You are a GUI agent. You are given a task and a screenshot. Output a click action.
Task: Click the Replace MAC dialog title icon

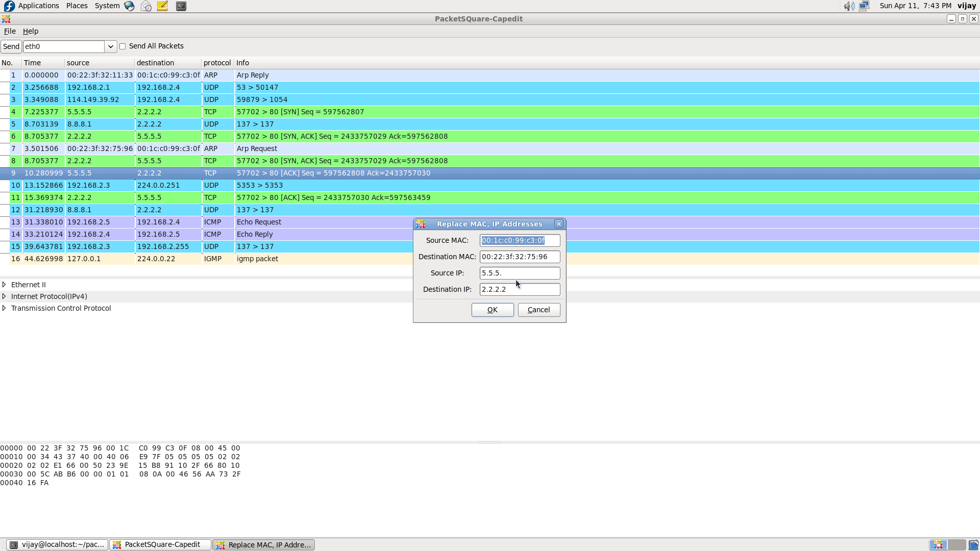pos(421,224)
